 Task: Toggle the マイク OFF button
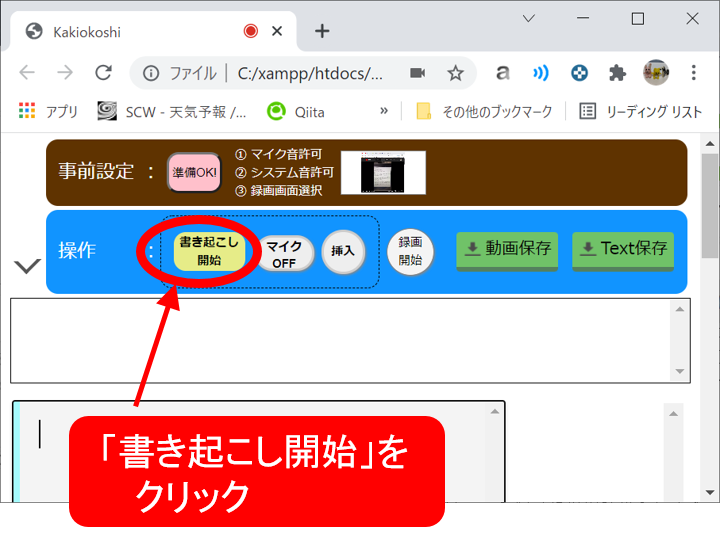[x=284, y=253]
